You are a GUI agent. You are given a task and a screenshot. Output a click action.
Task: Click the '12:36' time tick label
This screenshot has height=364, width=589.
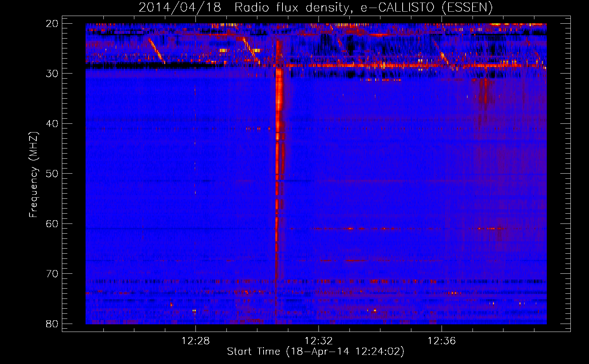442,341
